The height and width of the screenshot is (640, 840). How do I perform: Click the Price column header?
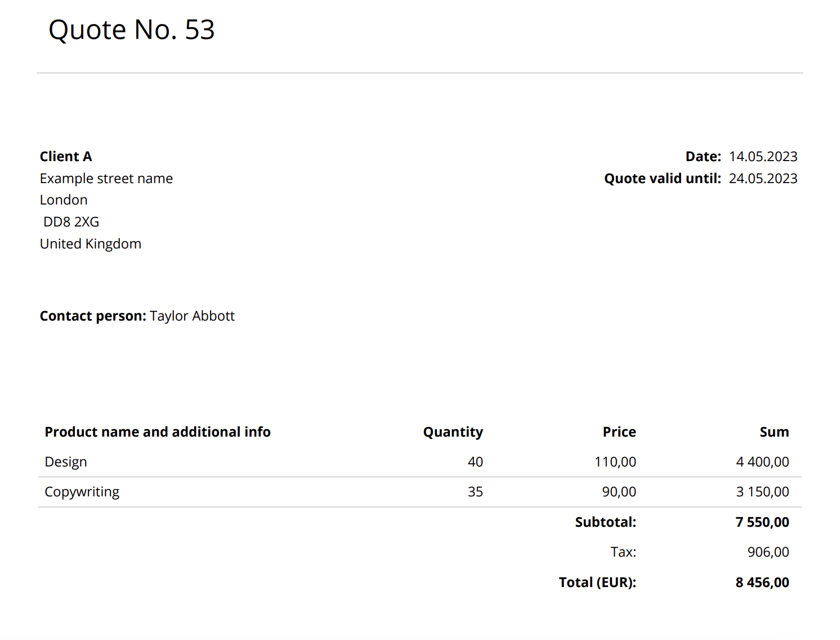point(619,432)
